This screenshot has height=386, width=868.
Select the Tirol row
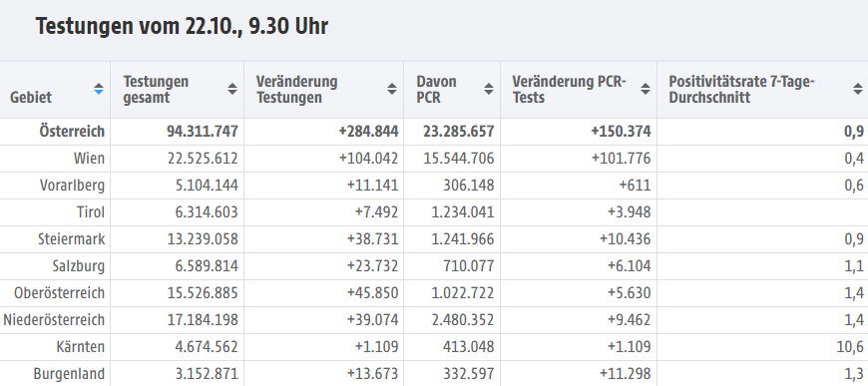pyautogui.click(x=434, y=212)
